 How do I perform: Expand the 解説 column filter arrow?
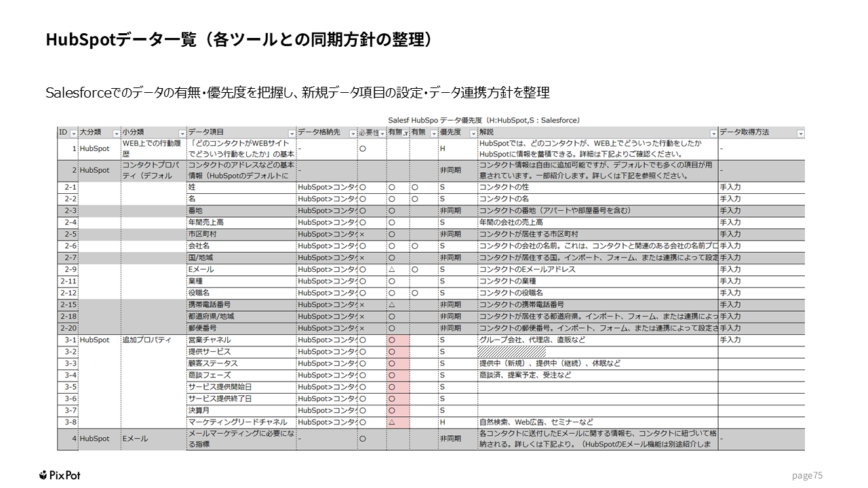tap(713, 134)
